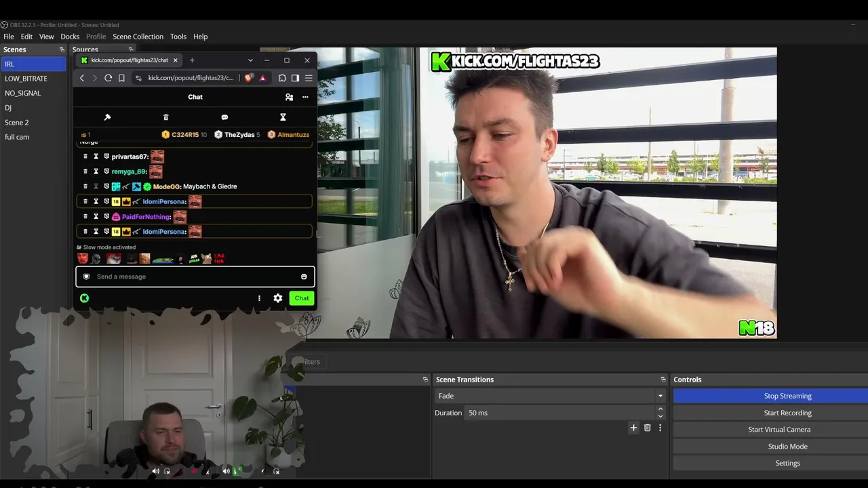Open the Tools menu
Image resolution: width=868 pixels, height=488 pixels.
click(178, 37)
